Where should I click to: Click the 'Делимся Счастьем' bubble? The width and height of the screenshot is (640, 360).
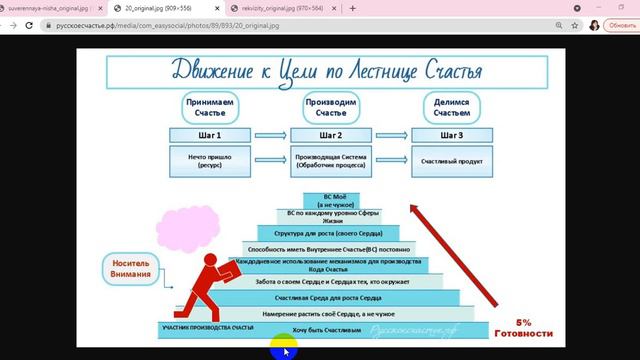pos(451,108)
